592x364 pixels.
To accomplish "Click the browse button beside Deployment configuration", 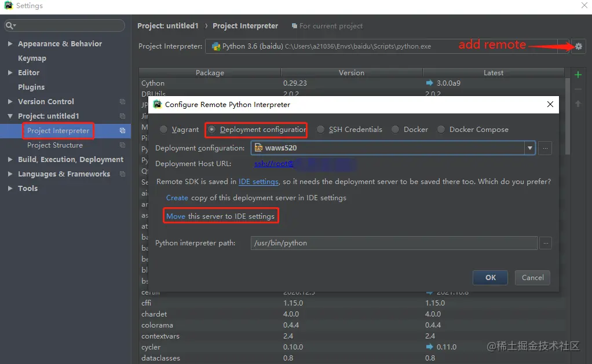I will [545, 148].
